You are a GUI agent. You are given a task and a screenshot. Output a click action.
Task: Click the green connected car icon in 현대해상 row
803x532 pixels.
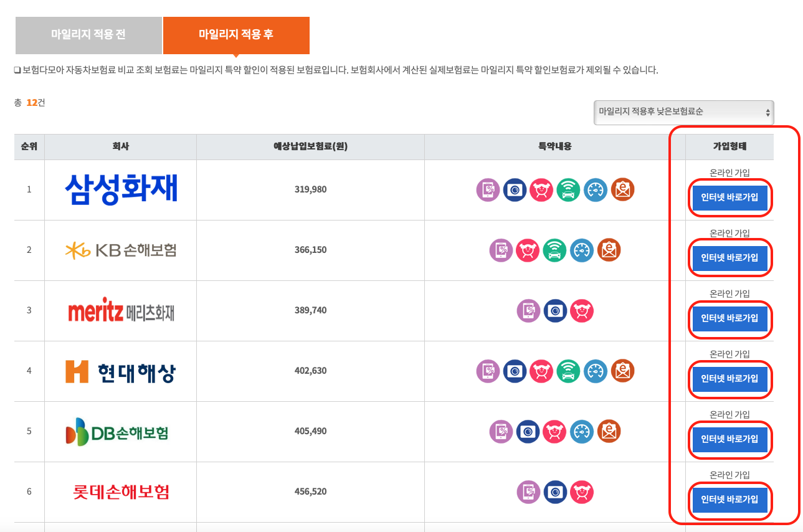[x=568, y=371]
